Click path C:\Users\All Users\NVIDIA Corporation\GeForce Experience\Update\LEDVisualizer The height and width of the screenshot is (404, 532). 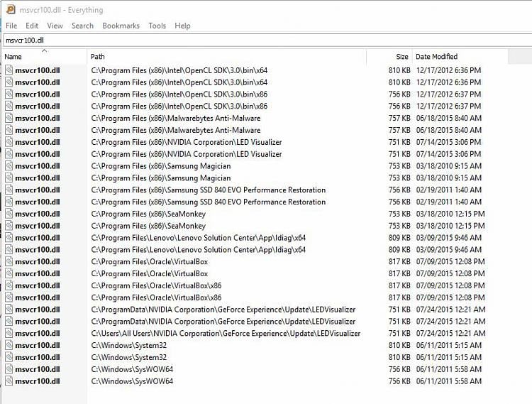(226, 334)
